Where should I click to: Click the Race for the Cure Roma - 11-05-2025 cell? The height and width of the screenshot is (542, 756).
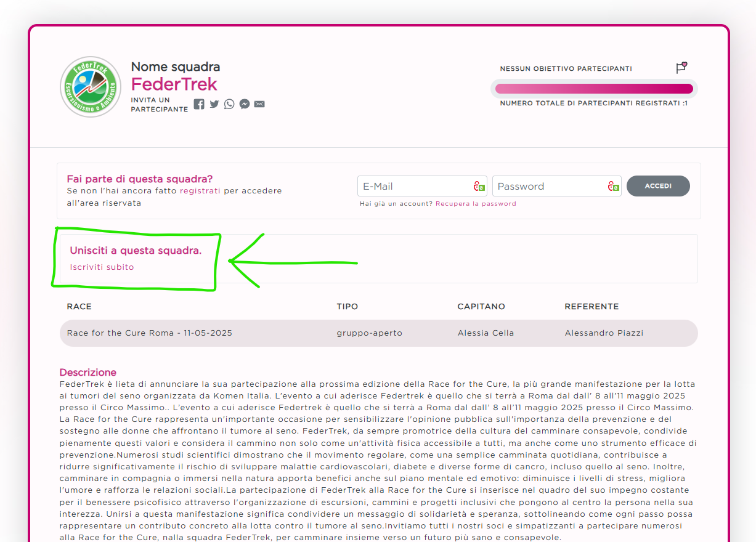point(150,333)
